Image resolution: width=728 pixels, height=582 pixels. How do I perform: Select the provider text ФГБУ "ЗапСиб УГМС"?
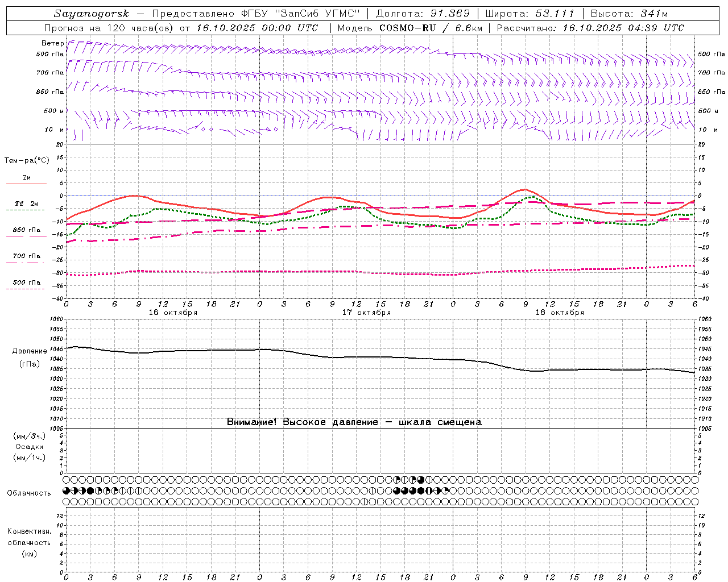(301, 14)
